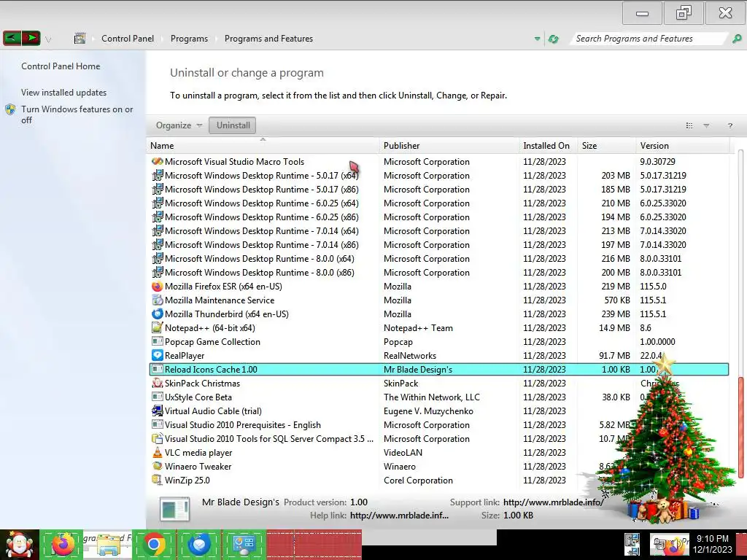
Task: Click the Corel Corporation publisher cell
Action: [x=418, y=481]
